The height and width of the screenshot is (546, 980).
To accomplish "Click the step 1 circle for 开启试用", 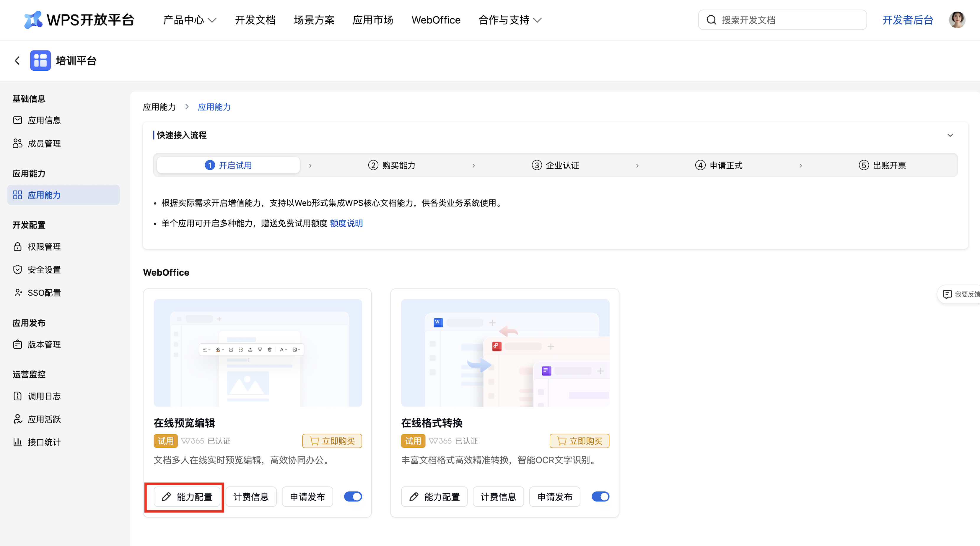I will [x=210, y=165].
